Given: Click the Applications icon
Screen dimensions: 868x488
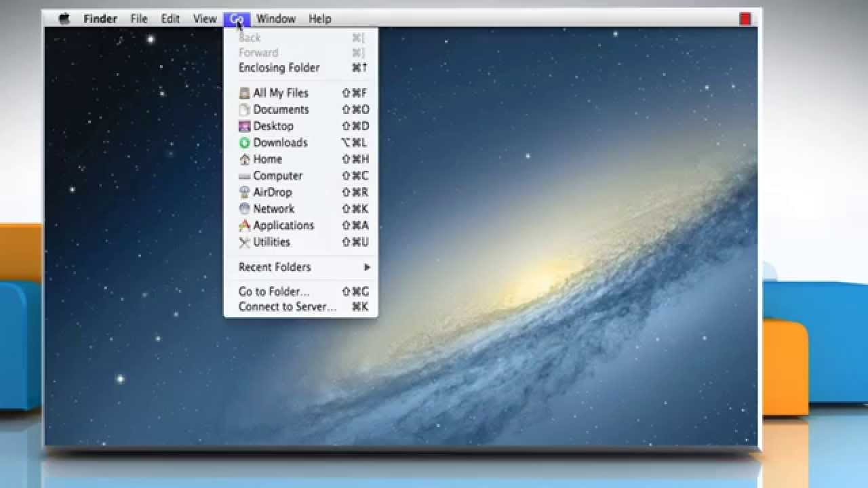Looking at the screenshot, I should tap(245, 226).
